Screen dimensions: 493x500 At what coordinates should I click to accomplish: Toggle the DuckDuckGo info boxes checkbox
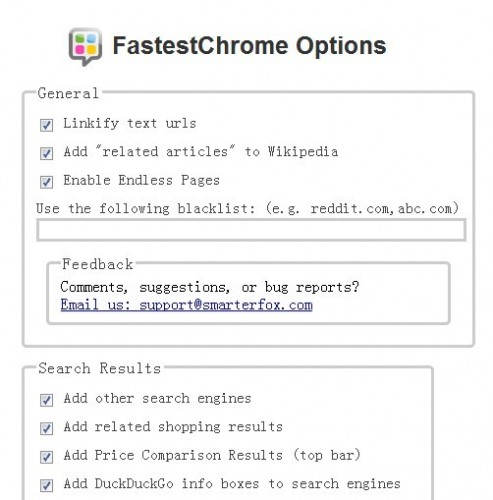click(x=46, y=485)
